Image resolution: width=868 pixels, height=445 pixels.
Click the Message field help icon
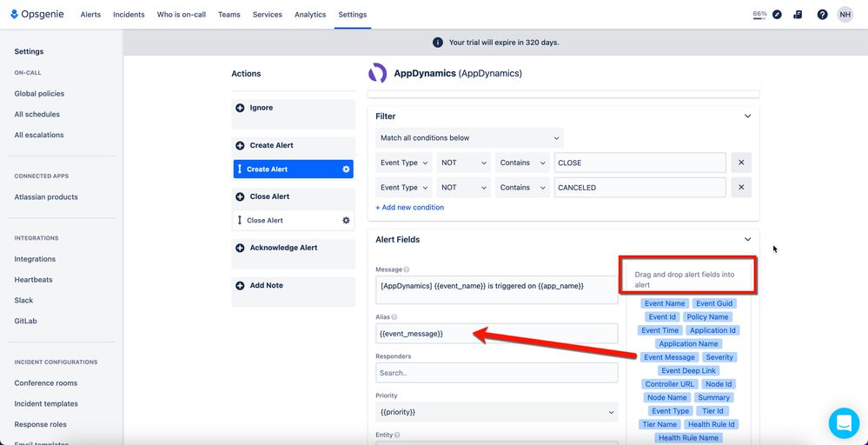pos(407,269)
